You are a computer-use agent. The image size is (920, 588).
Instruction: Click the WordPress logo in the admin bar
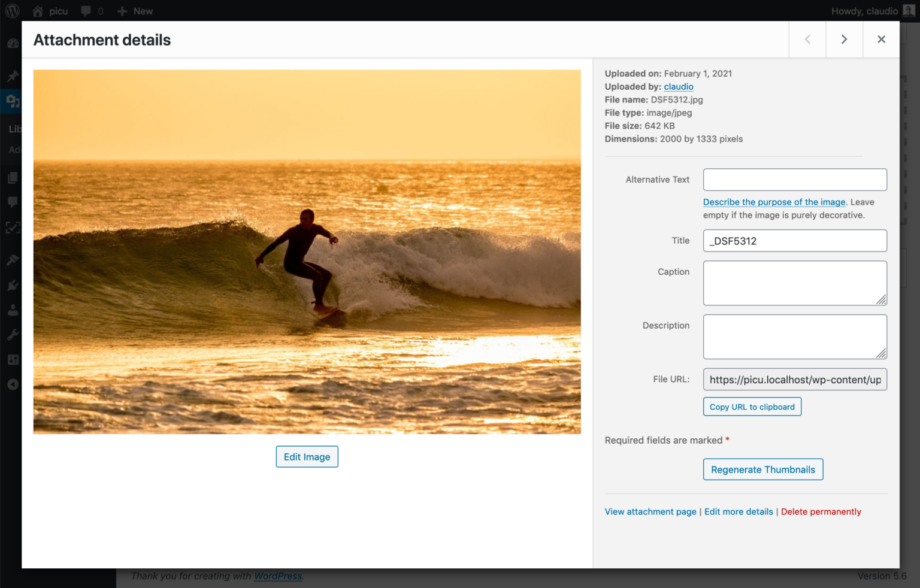coord(12,10)
